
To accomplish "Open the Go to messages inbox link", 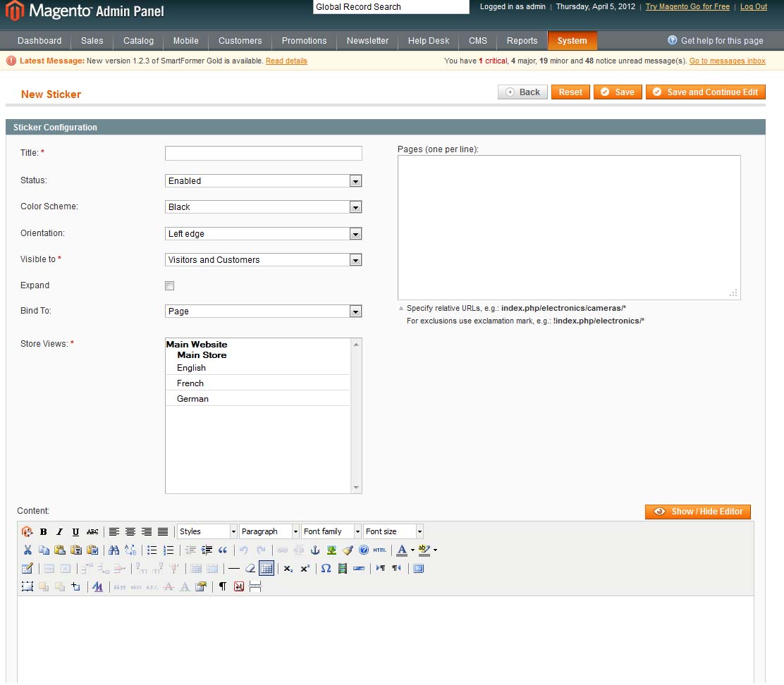I will pos(727,61).
